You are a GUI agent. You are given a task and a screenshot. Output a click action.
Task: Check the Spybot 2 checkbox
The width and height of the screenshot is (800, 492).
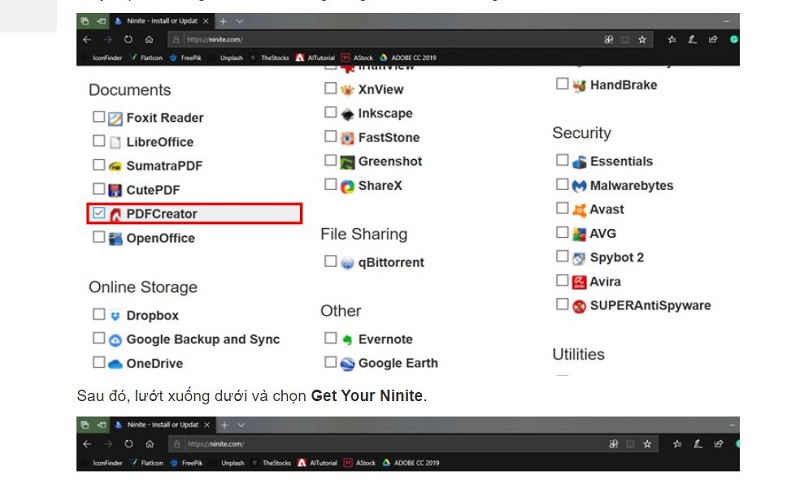(x=562, y=256)
